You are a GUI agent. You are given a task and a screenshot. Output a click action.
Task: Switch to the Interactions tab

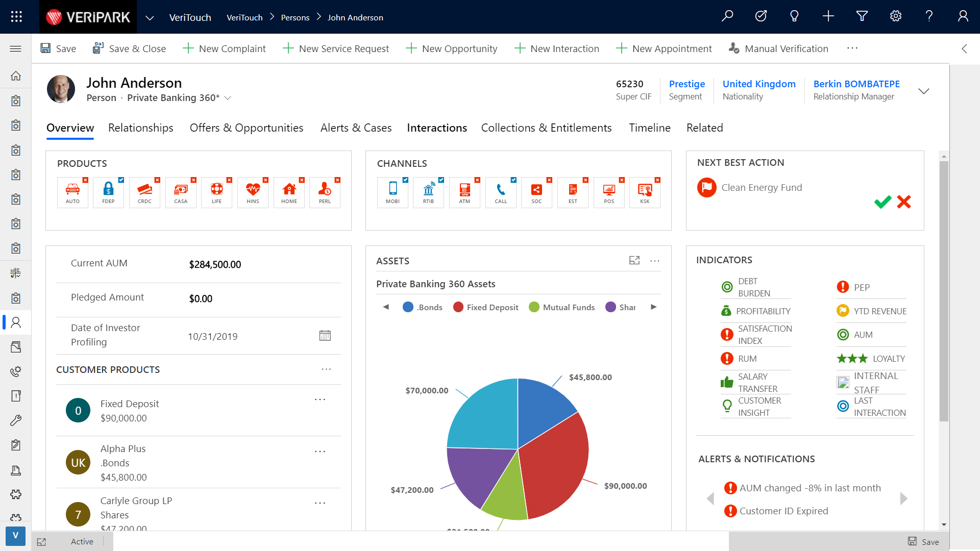(437, 128)
